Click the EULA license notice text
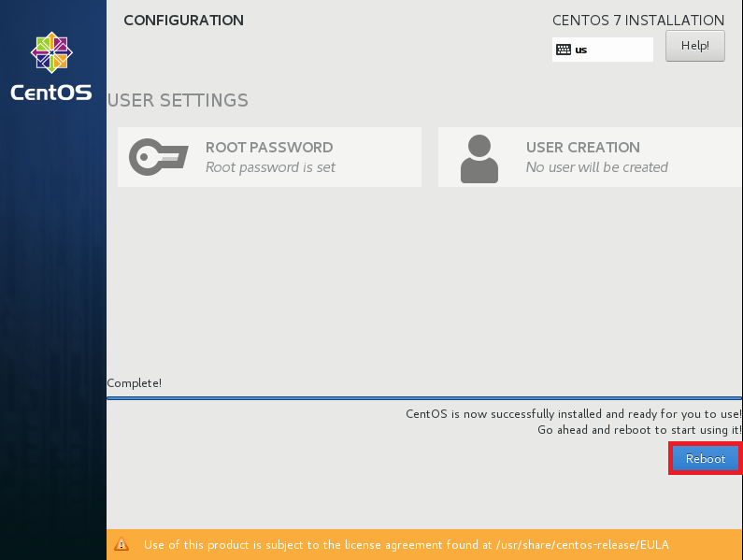 [x=407, y=545]
